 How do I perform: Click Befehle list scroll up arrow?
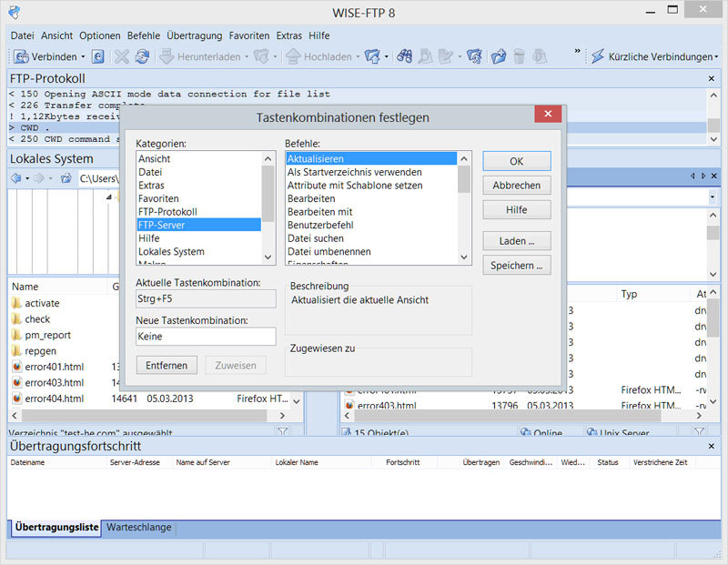[464, 159]
